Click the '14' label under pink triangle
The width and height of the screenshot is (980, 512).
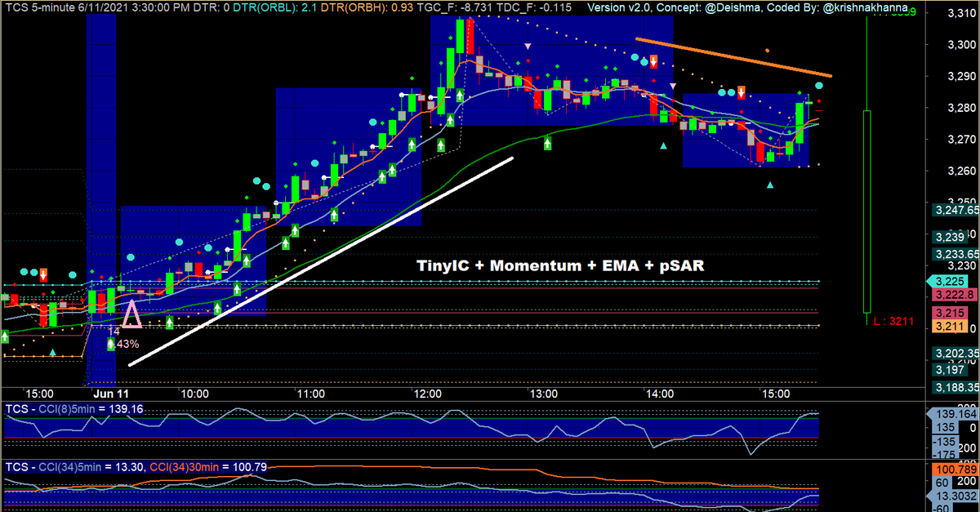114,332
